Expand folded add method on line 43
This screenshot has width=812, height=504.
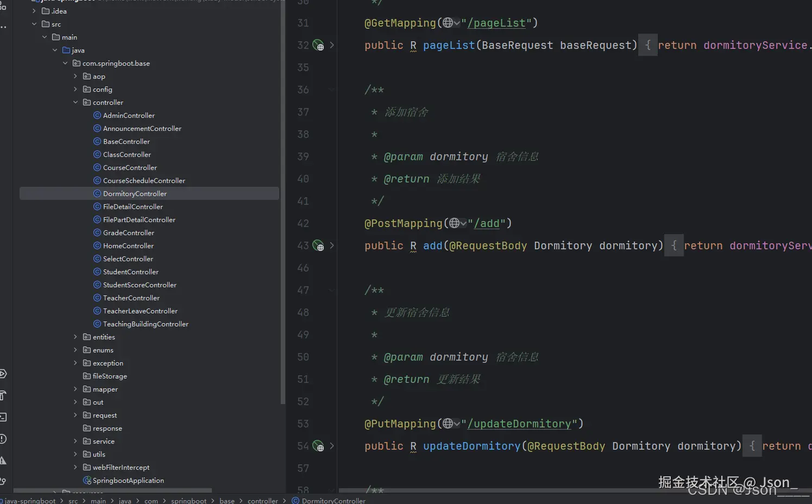pos(332,245)
